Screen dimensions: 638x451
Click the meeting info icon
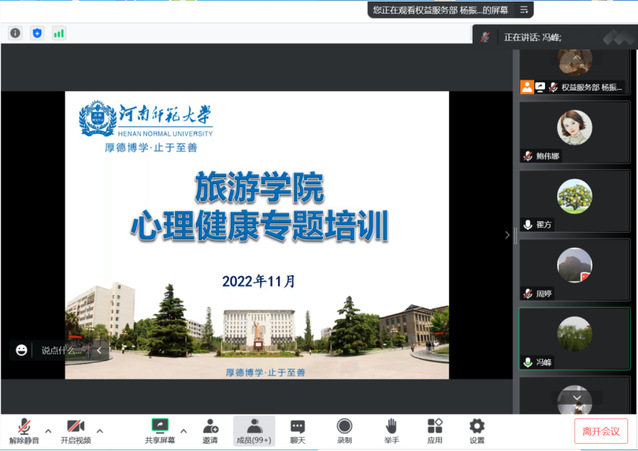coord(15,33)
